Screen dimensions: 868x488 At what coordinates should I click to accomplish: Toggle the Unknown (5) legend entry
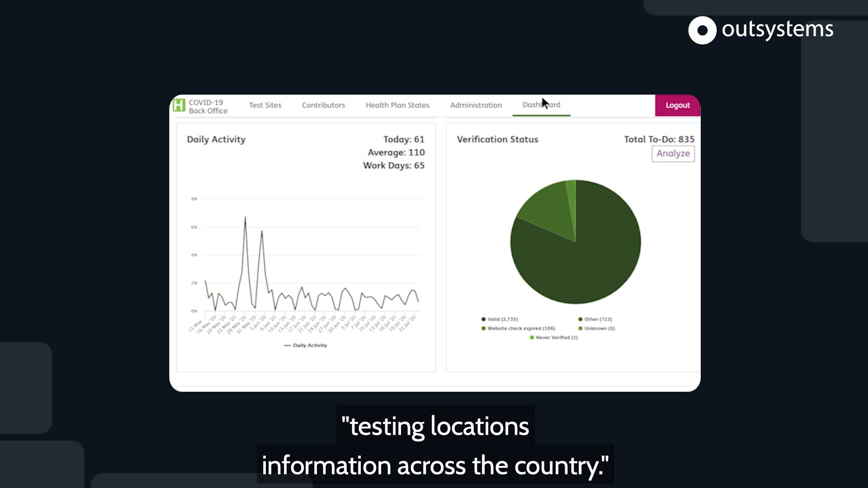596,328
